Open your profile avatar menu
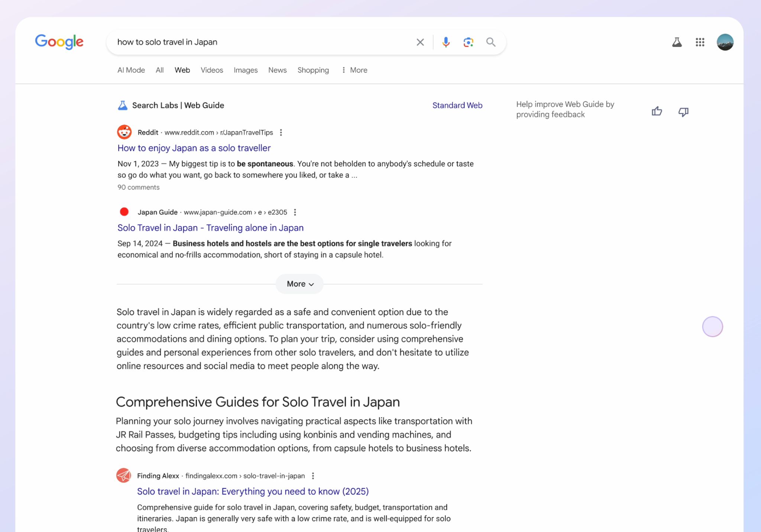Viewport: 761px width, 532px height. click(x=725, y=42)
